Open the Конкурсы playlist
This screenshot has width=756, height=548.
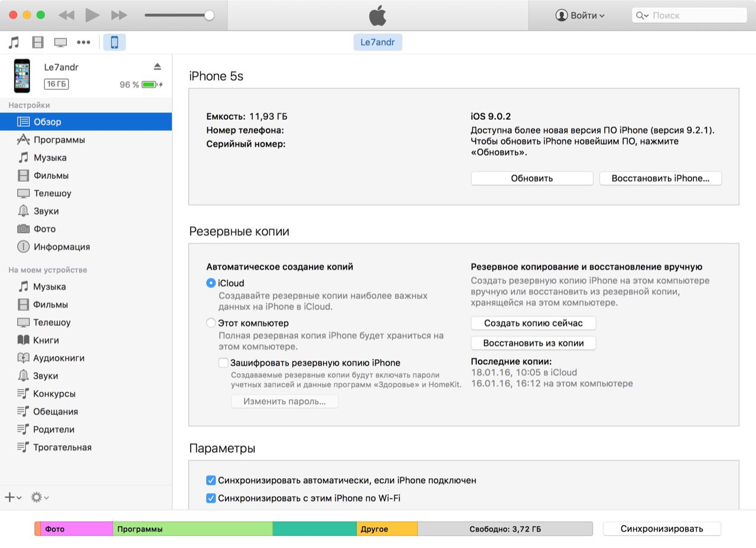pyautogui.click(x=86, y=394)
